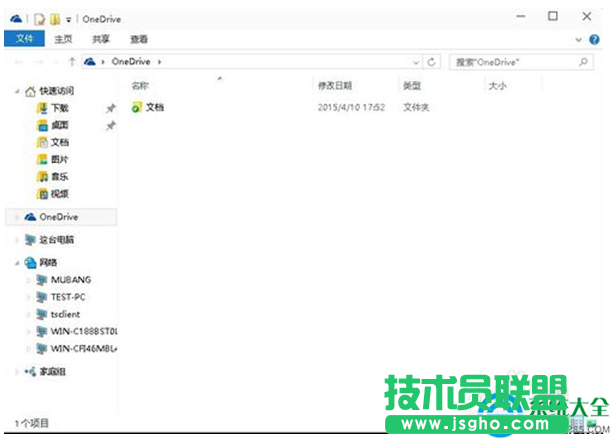Click OneDrive in the address bar path
Screen dimensions: 612x440
click(x=131, y=62)
